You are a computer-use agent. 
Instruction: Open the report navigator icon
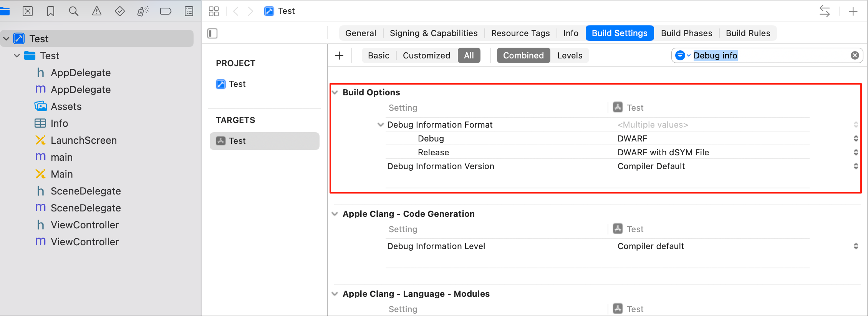189,11
